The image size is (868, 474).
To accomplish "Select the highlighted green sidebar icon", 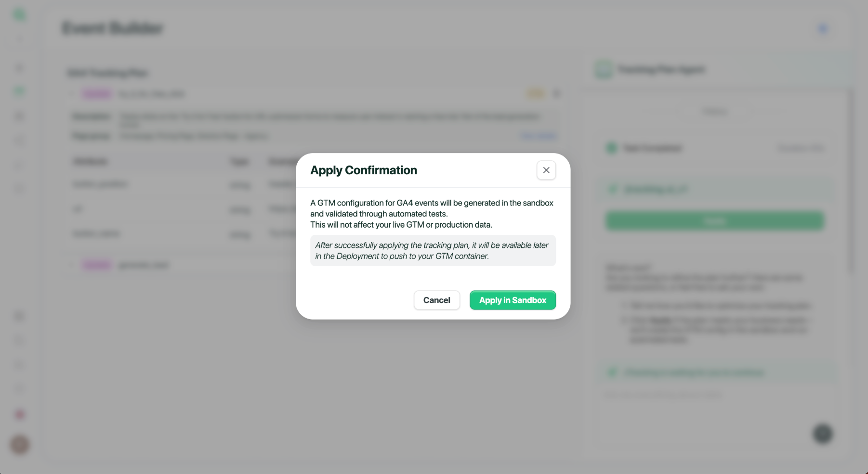I will pos(19,91).
